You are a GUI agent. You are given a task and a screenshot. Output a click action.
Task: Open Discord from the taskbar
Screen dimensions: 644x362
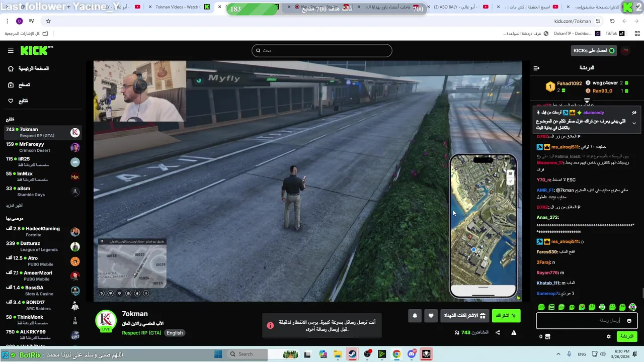pos(412,354)
